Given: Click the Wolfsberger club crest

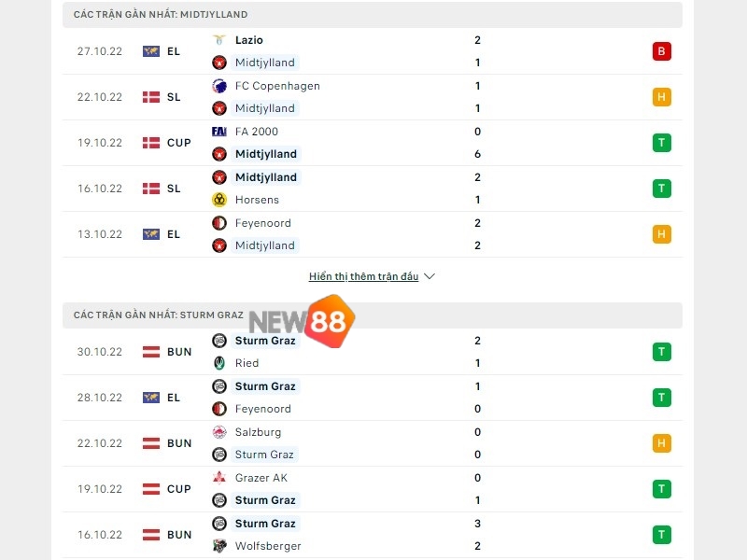Looking at the screenshot, I should pos(221,546).
